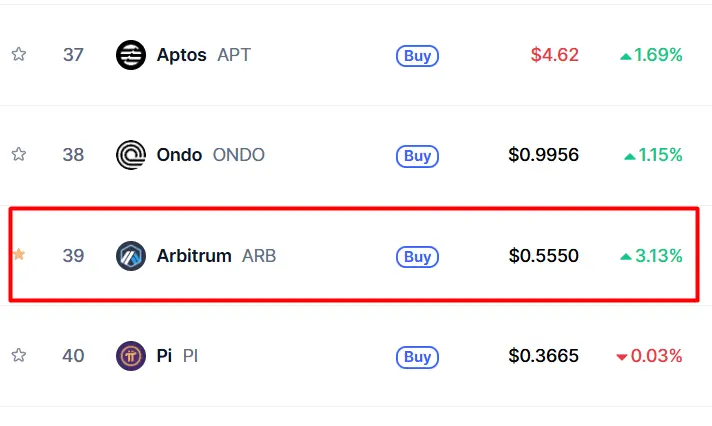Select Buy for Arbitrum

tap(417, 257)
